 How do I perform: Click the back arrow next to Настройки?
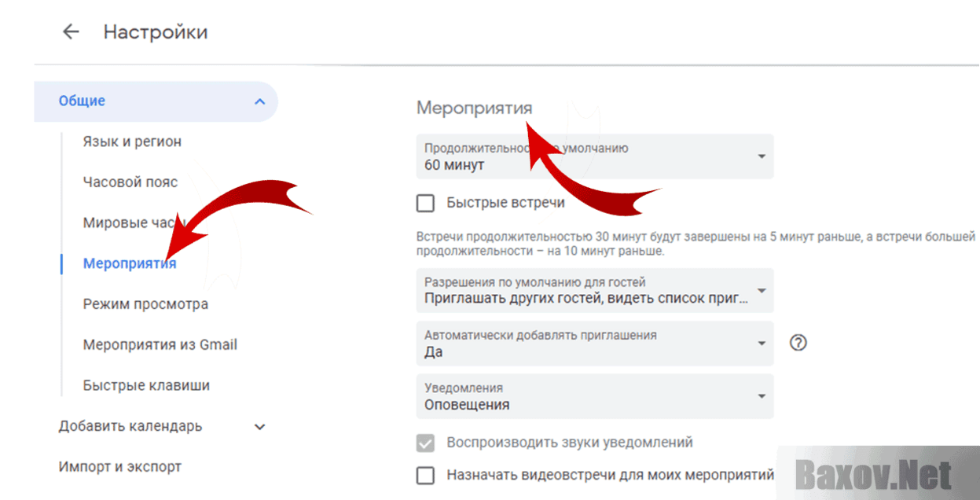[71, 32]
